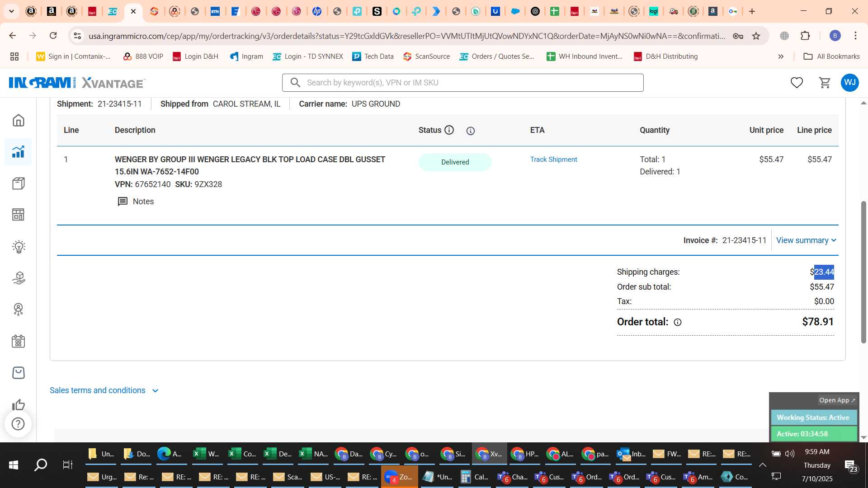868x488 pixels.
Task: Open All Bookmarks folder
Action: [831, 56]
